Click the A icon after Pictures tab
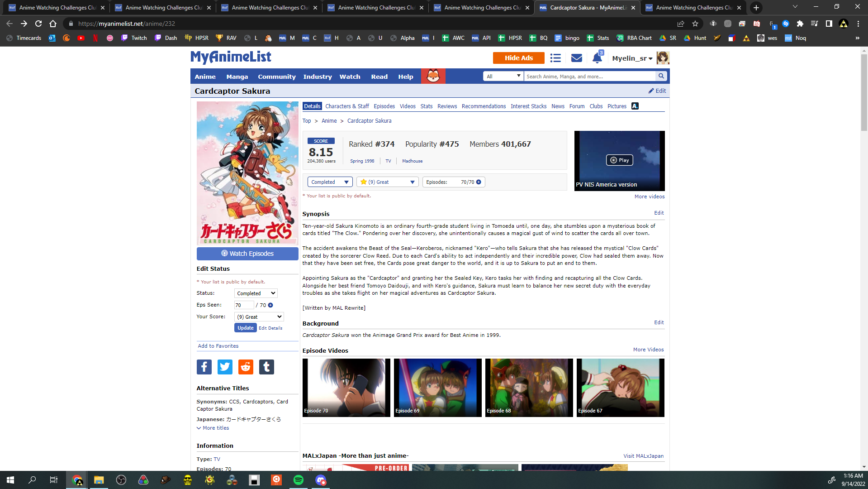Screen dimensions: 868x489 point(635,106)
